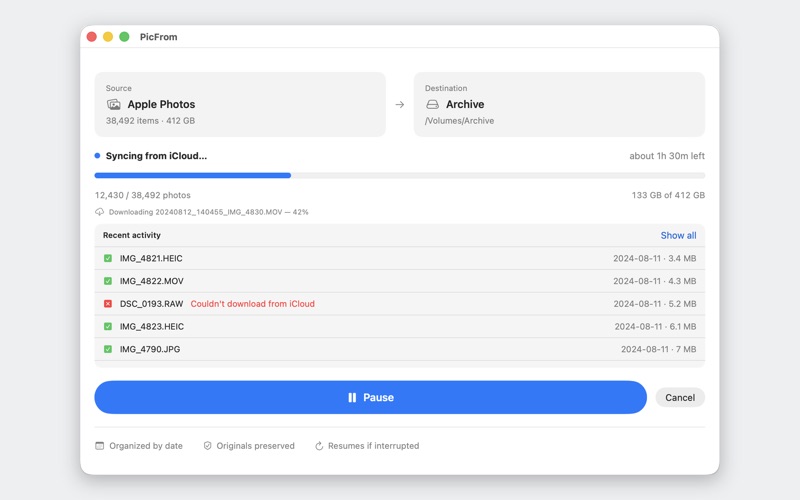Click the green check icon for IMG_4821.HEIC
The height and width of the screenshot is (500, 800).
point(108,258)
